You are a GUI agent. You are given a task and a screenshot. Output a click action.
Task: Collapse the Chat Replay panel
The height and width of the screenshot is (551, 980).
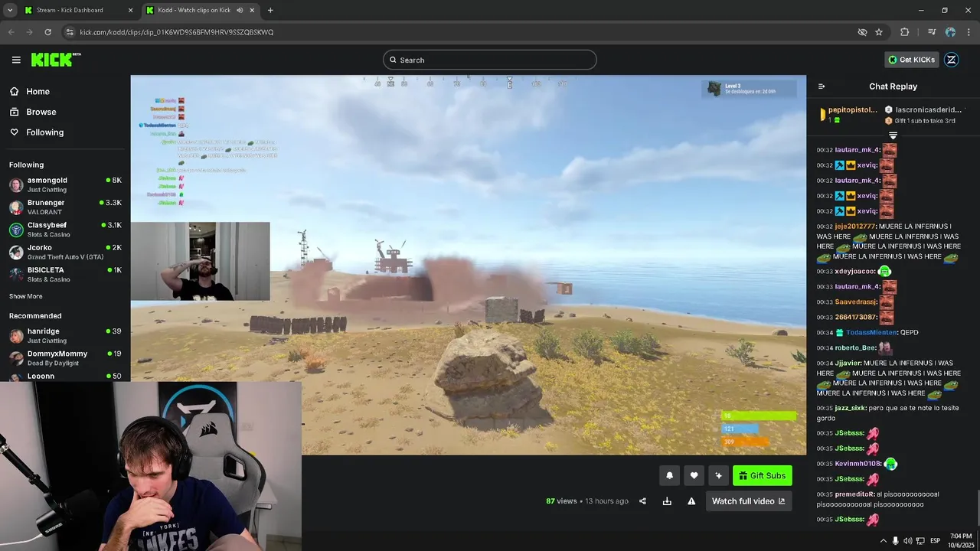pos(822,86)
